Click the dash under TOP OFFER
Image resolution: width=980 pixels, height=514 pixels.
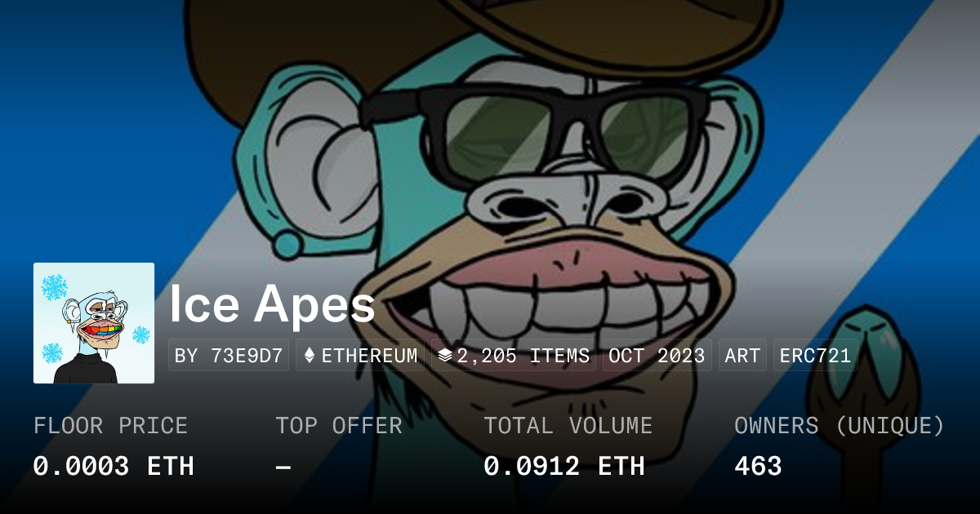pos(283,467)
